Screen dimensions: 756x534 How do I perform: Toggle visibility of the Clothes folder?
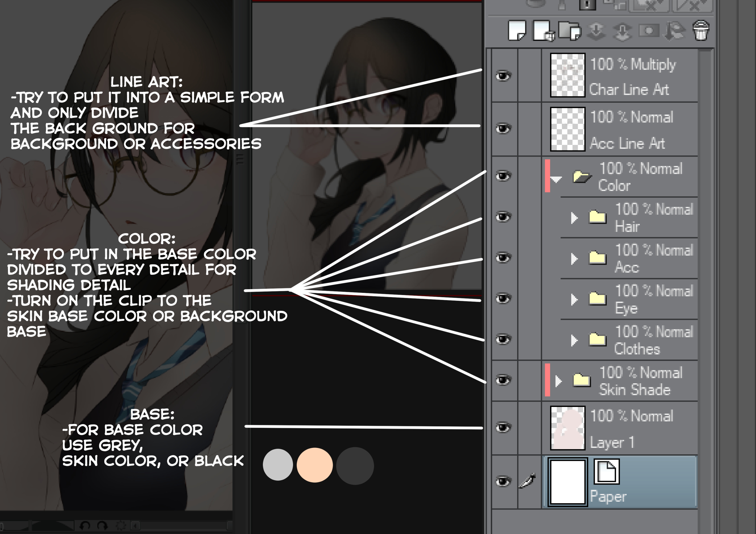503,339
